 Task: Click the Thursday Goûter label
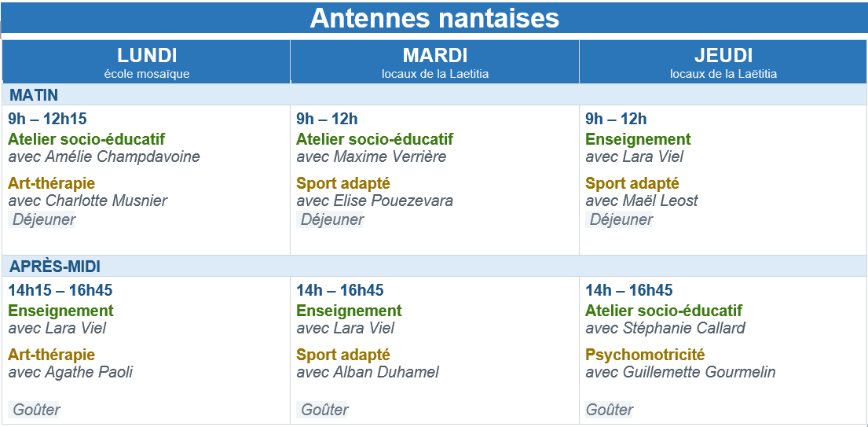coord(610,410)
